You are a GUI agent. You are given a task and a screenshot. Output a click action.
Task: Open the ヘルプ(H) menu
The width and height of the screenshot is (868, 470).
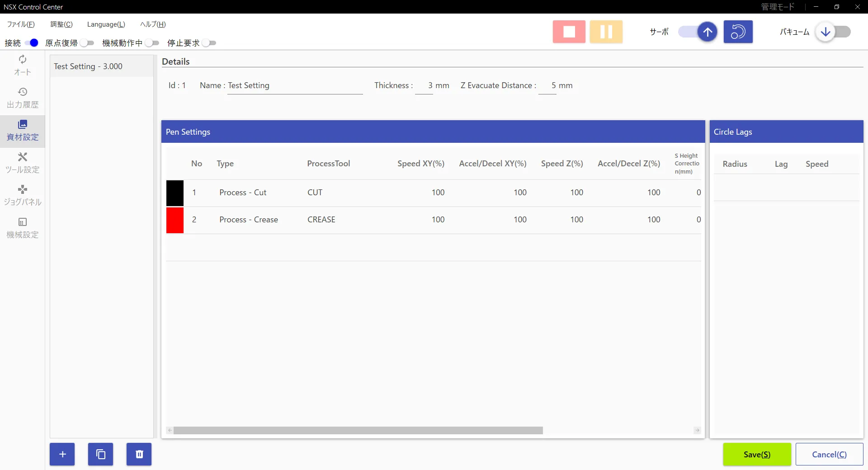[153, 24]
